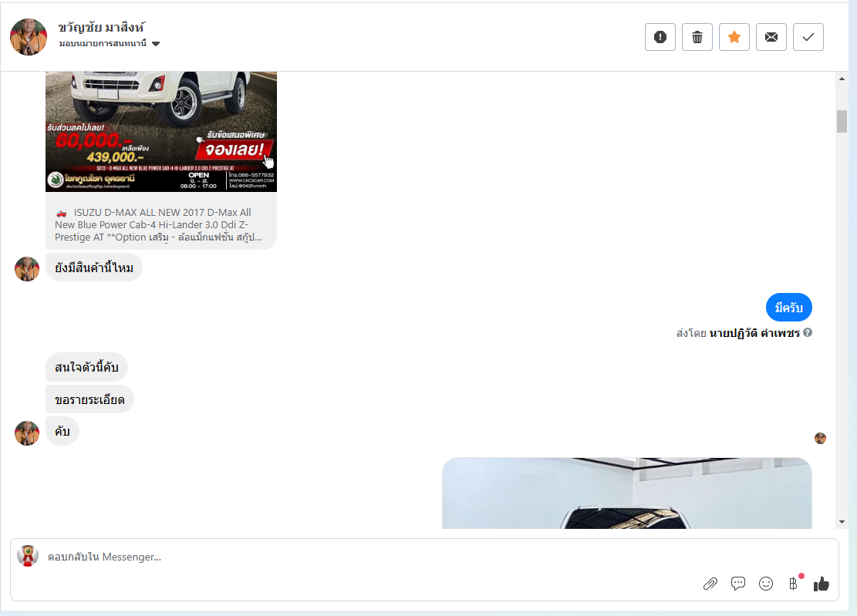The height and width of the screenshot is (616, 857).
Task: Select the message bubble คับ
Action: click(62, 432)
